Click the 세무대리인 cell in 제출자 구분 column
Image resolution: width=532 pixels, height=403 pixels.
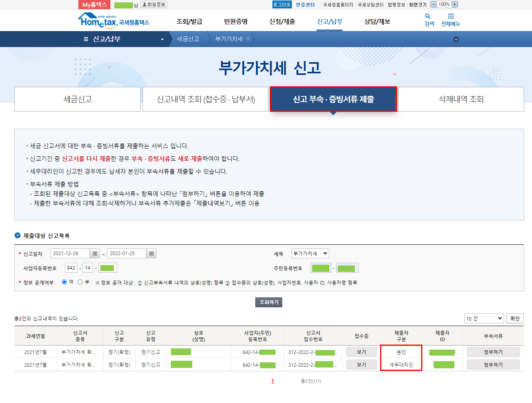[401, 365]
